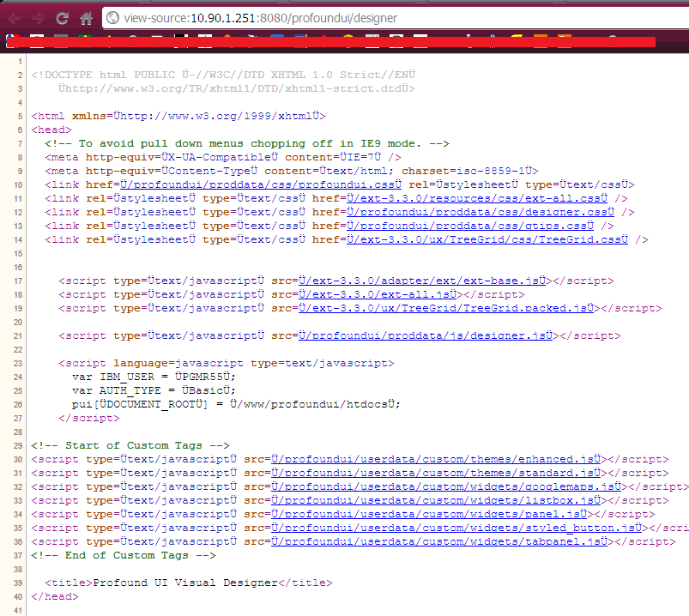
Task: Click the browser Forward arrow
Action: click(39, 19)
